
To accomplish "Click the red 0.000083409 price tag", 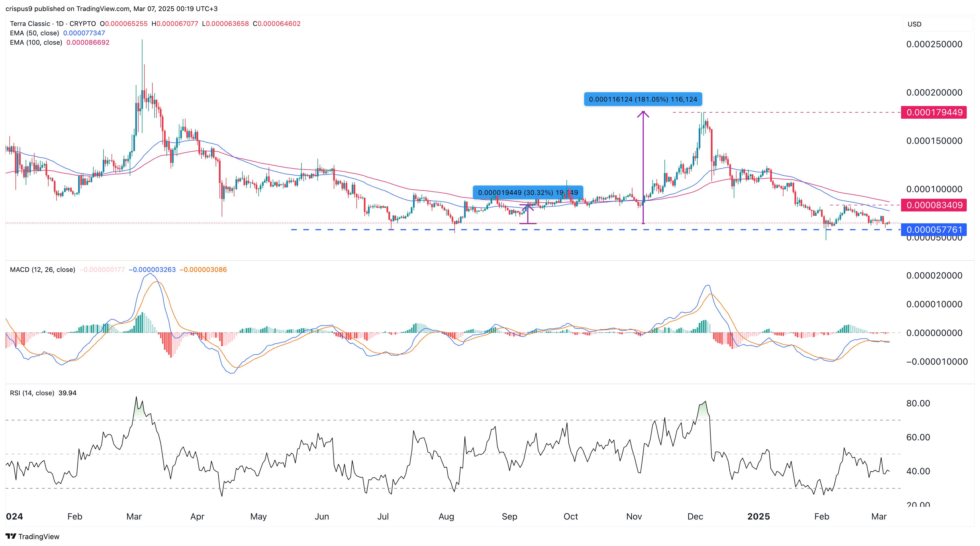I will coord(934,205).
